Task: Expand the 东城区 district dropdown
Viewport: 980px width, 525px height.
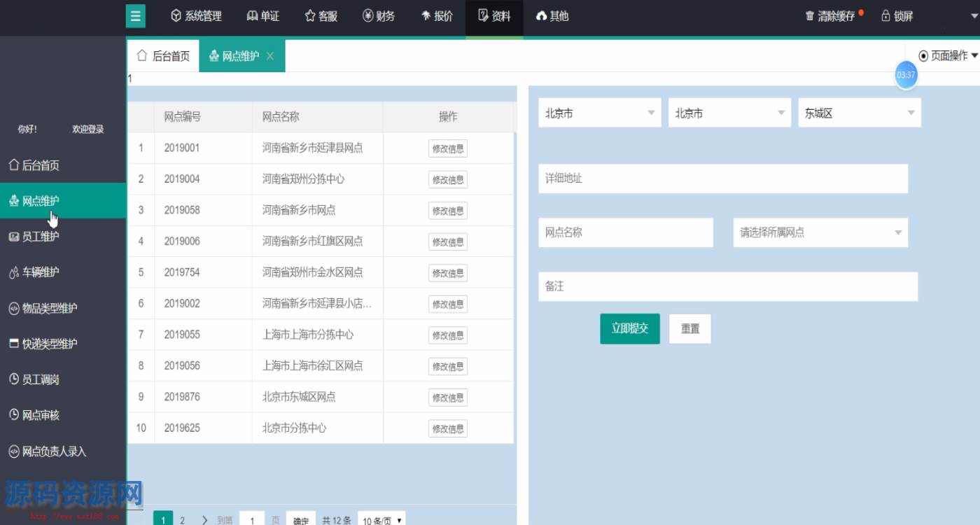Action: pyautogui.click(x=859, y=113)
